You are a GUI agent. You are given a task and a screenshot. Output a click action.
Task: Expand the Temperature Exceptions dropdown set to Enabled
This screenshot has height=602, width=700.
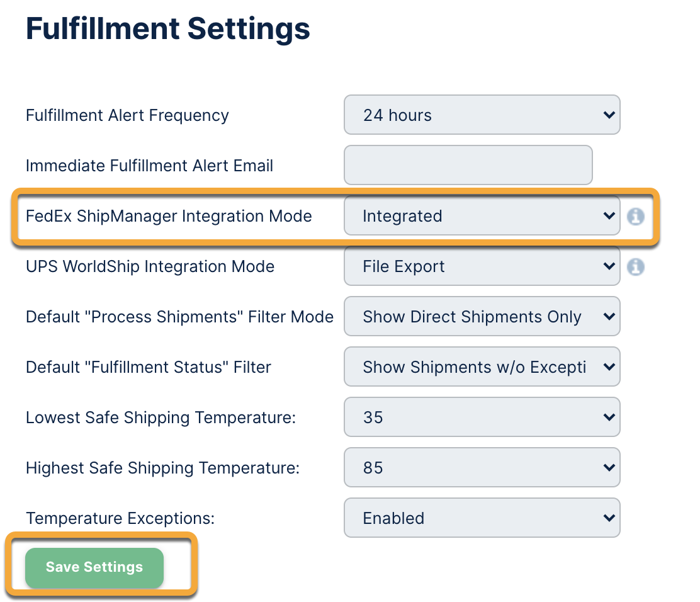[x=482, y=518]
